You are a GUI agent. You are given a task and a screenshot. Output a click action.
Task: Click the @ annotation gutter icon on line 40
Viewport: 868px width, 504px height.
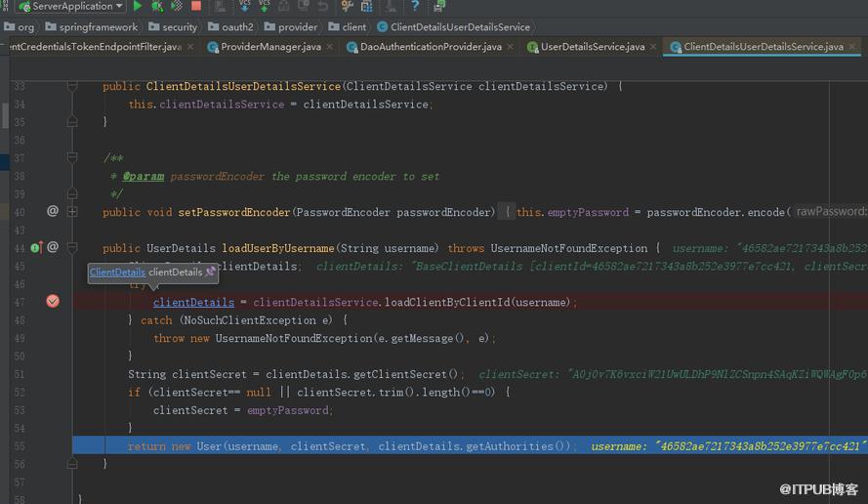coord(52,211)
